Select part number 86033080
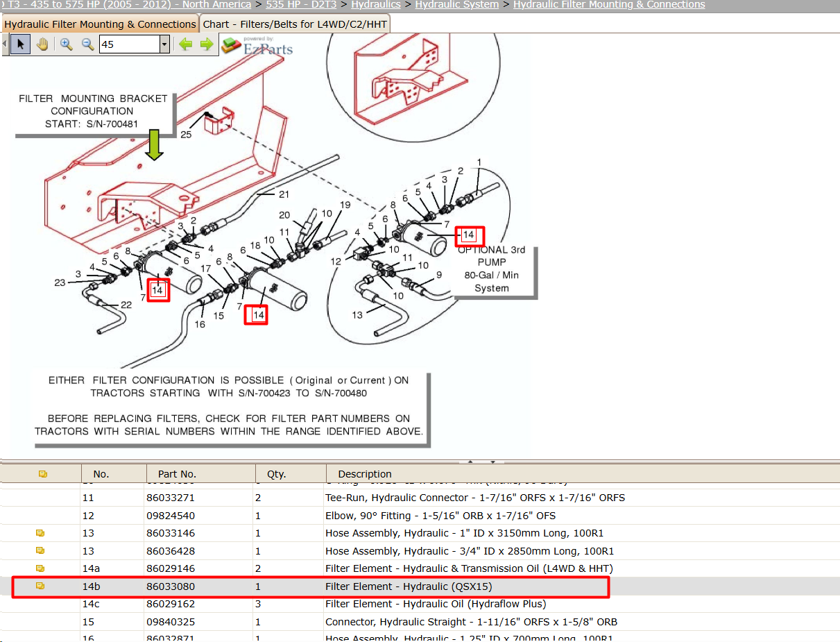The image size is (840, 642). tap(170, 586)
